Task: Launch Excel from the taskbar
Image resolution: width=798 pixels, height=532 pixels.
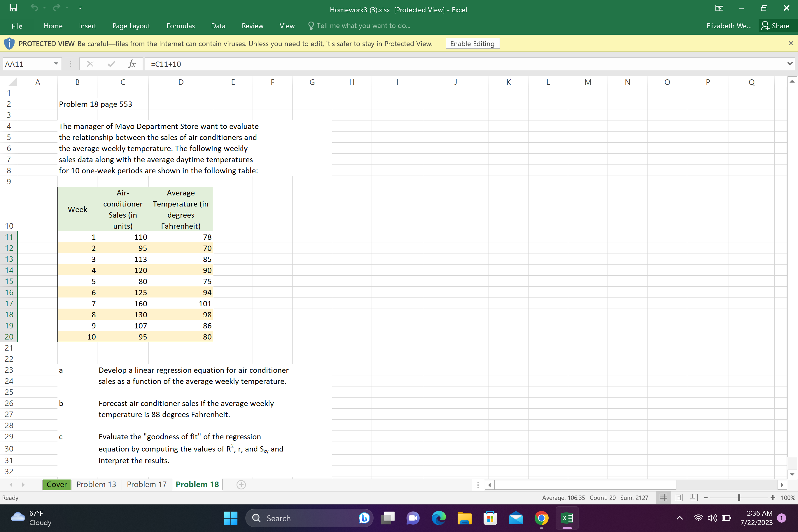Action: click(x=567, y=518)
